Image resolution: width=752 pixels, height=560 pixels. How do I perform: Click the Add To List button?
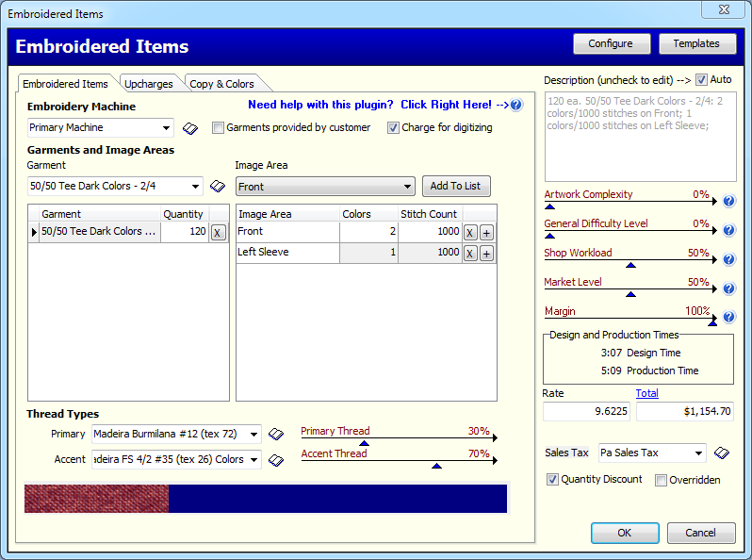456,187
